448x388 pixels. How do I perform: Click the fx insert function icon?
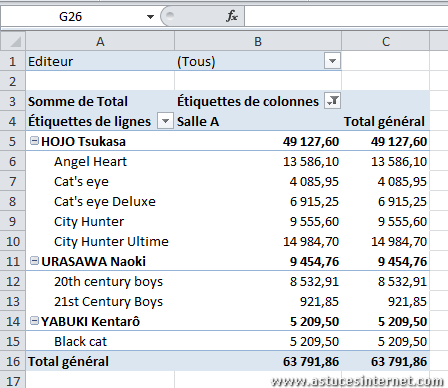point(232,16)
